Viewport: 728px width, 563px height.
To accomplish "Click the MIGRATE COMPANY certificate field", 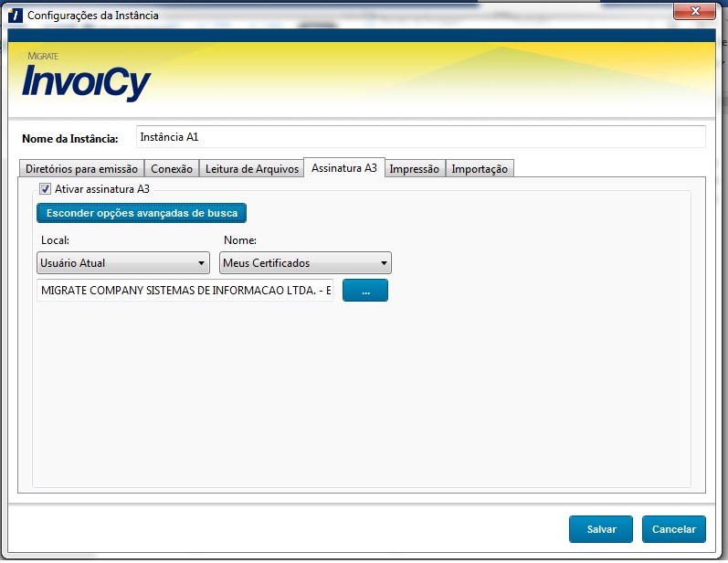I will [x=185, y=291].
